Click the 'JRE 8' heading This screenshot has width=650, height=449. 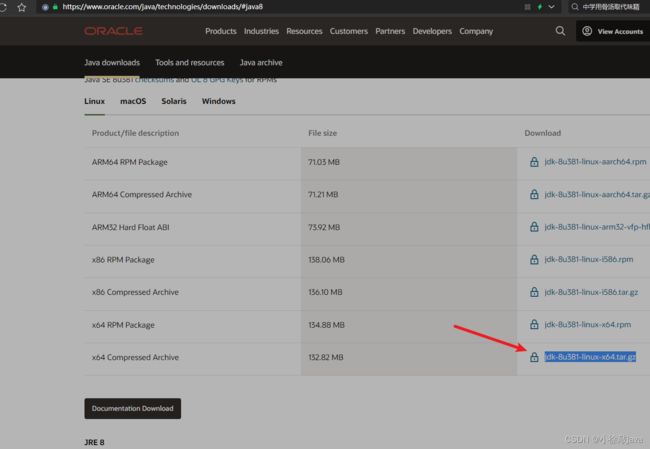point(95,442)
